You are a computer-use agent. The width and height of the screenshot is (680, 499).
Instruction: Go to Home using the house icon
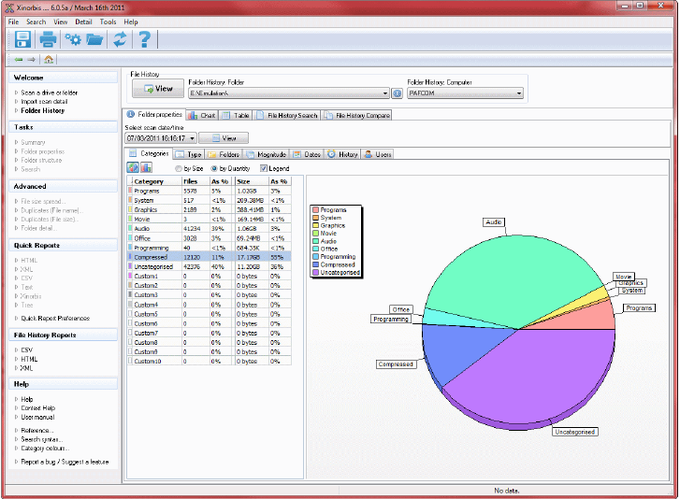pyautogui.click(x=49, y=59)
